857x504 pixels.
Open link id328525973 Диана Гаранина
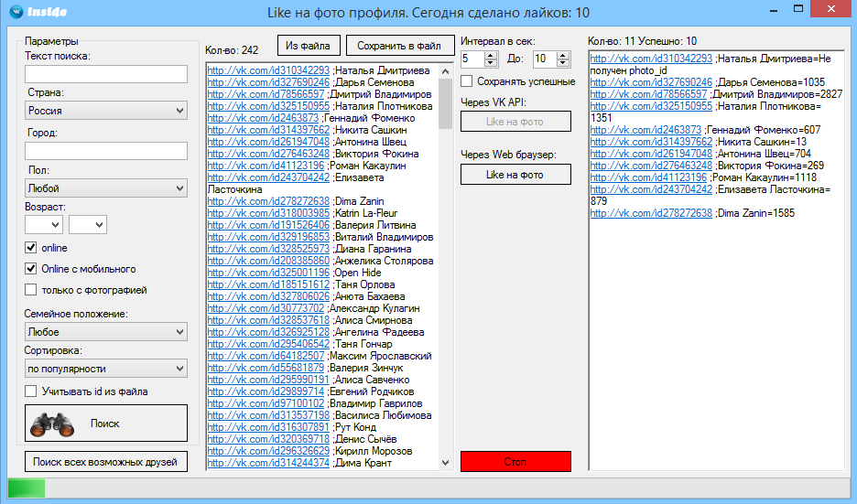click(x=268, y=249)
